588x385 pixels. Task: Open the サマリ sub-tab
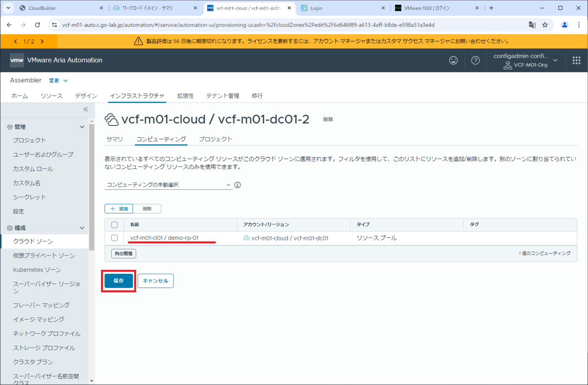115,139
